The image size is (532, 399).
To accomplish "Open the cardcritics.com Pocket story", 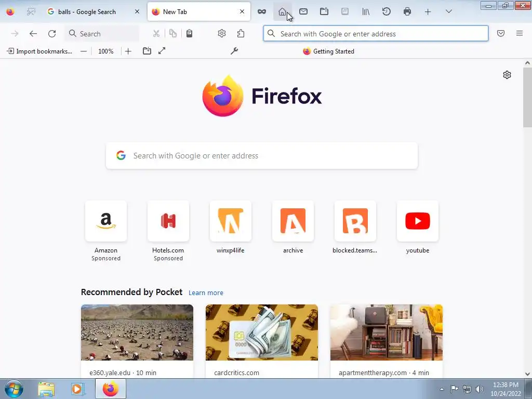I will (x=262, y=341).
